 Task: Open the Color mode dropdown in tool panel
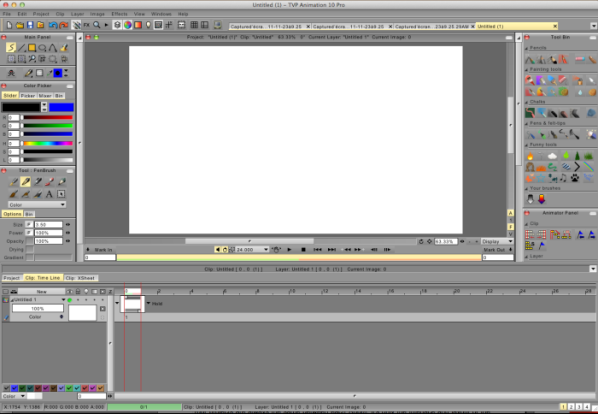[37, 205]
